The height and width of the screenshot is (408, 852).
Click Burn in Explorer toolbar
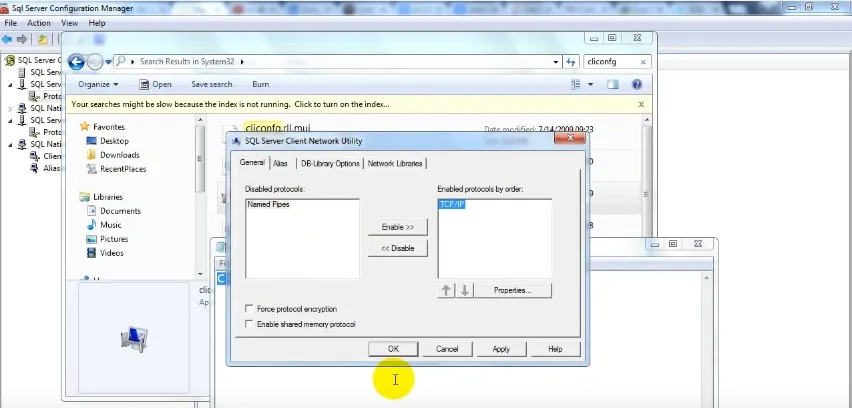click(x=260, y=84)
